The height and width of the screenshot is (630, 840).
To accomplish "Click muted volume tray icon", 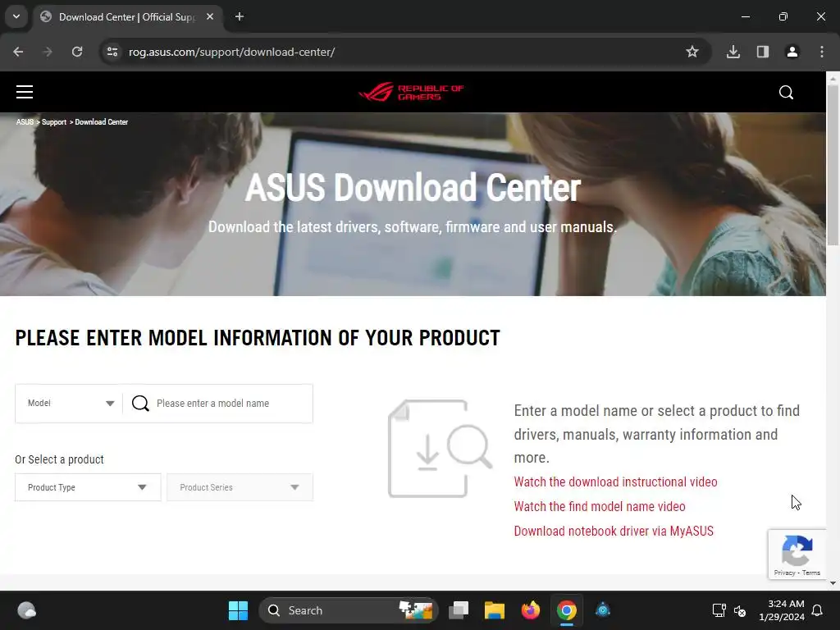I will (x=740, y=610).
